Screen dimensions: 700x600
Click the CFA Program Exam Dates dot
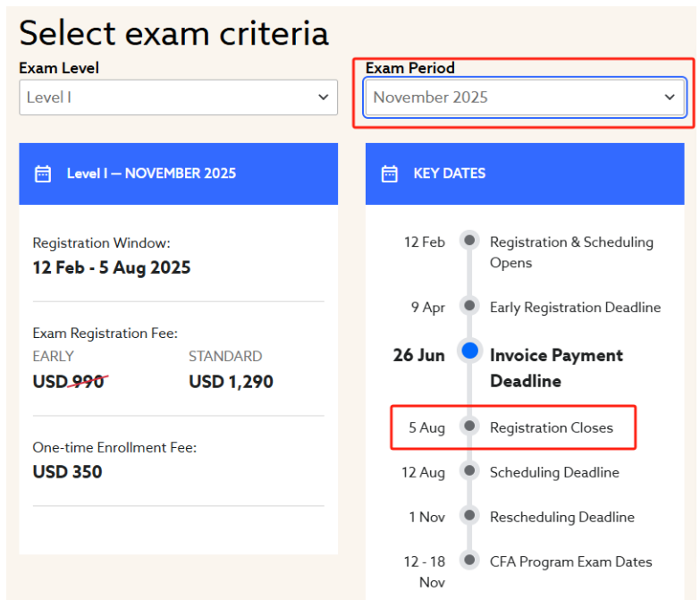click(469, 560)
